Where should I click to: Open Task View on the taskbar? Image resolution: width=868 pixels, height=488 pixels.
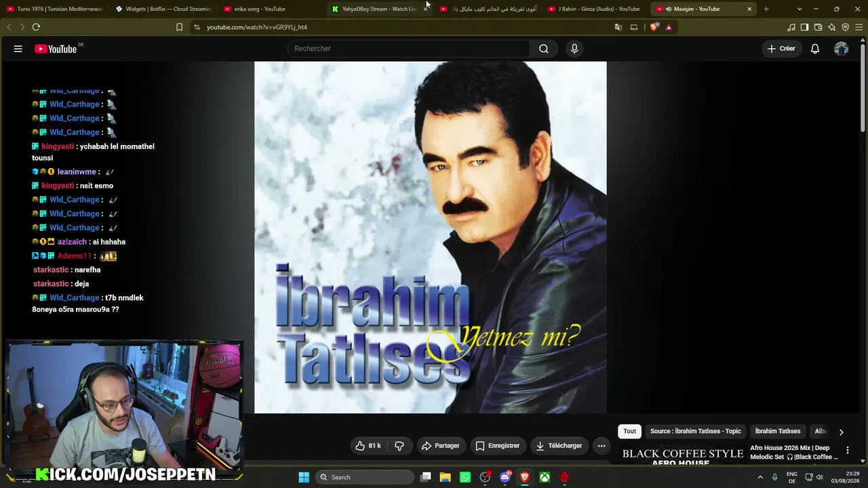coord(426,477)
